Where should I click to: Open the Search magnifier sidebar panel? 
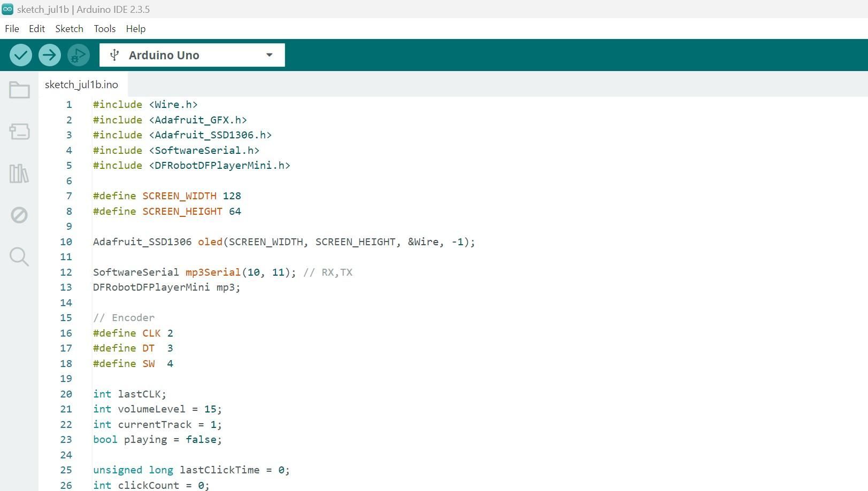tap(19, 256)
